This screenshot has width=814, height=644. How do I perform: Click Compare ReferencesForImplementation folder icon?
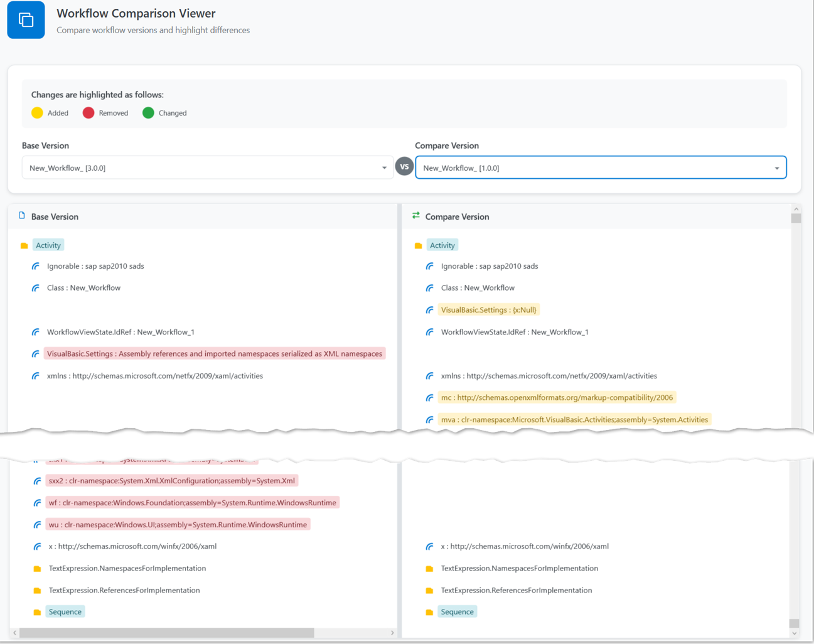(x=429, y=591)
